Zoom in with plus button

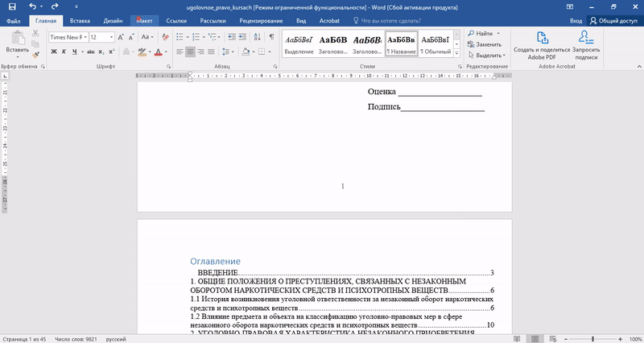[620, 339]
